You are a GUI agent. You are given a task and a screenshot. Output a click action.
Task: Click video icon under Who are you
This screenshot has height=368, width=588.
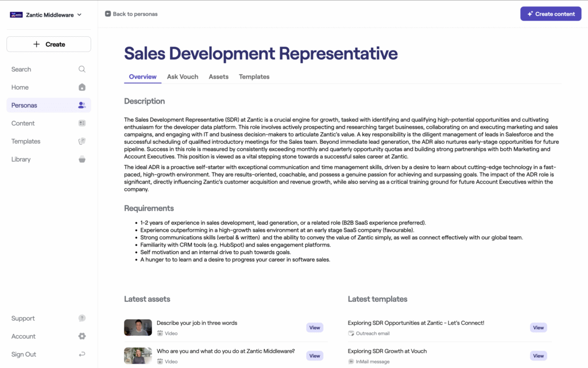(x=160, y=361)
